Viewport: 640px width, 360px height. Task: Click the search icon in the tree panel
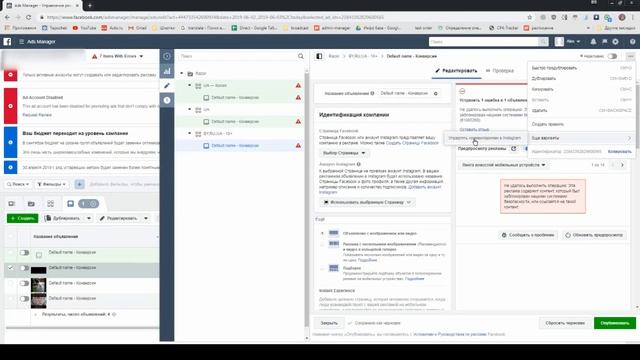[300, 56]
